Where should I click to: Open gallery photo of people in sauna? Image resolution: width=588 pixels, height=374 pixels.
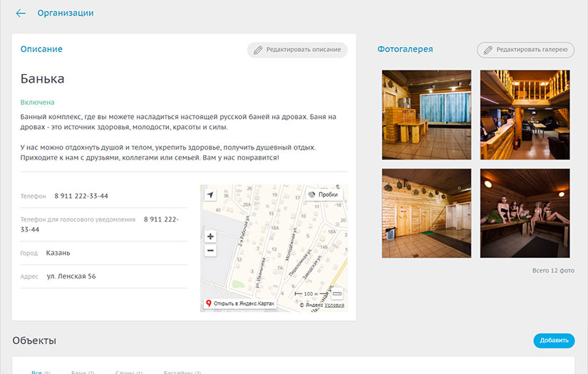click(525, 213)
